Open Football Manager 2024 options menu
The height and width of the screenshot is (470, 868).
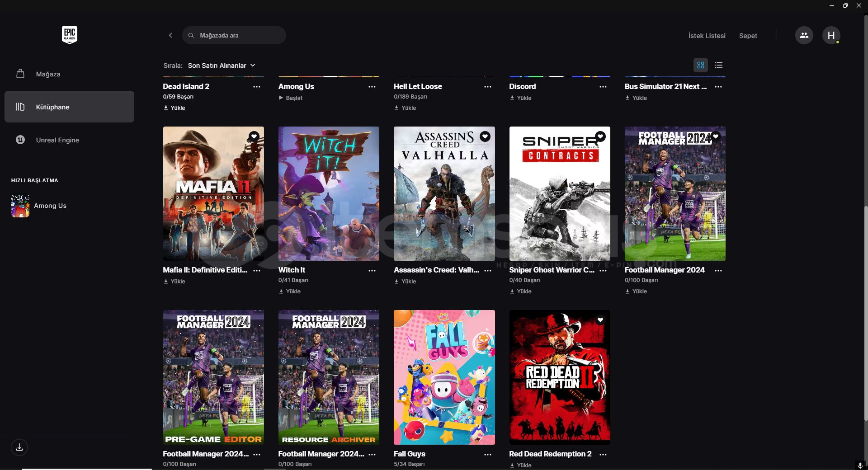(x=718, y=270)
